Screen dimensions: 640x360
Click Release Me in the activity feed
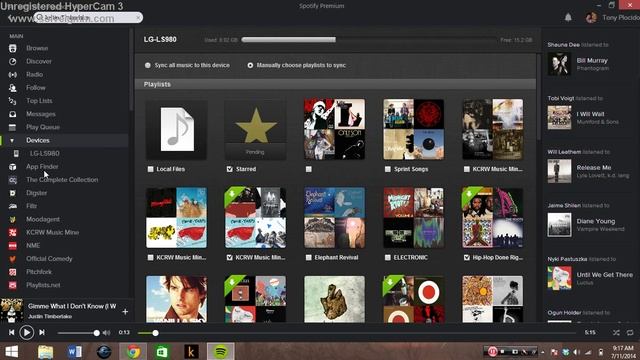coord(593,167)
